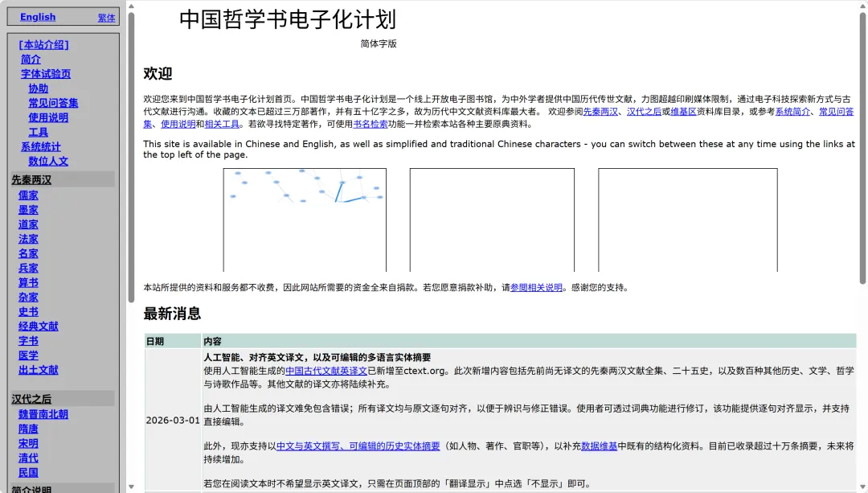The height and width of the screenshot is (493, 868).
Task: Click the sidebar scrollbar thumb
Action: point(131,158)
